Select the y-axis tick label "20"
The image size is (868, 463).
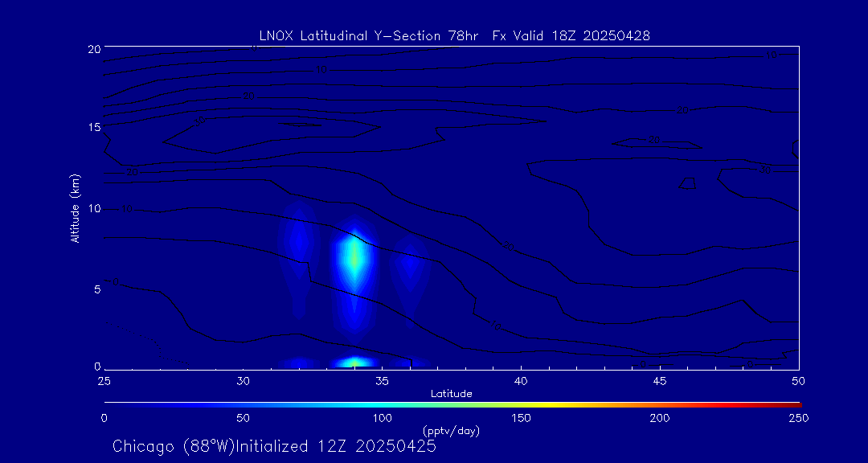94,48
